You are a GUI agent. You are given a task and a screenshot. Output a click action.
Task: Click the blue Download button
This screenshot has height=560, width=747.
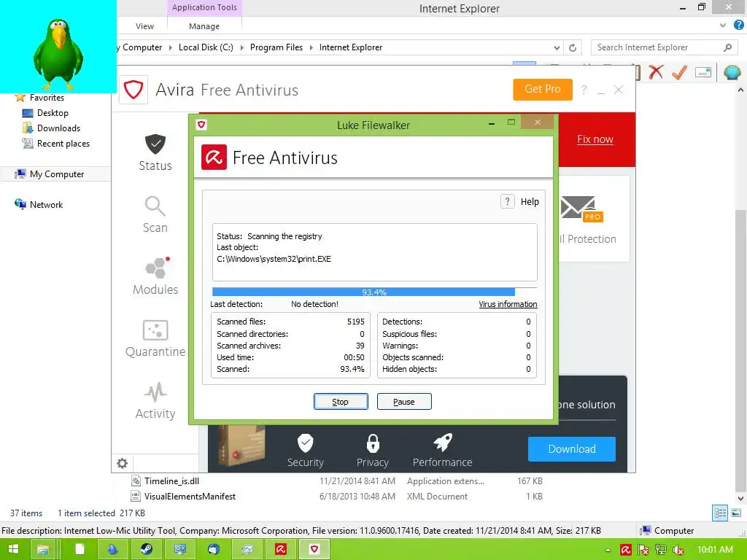coord(572,449)
